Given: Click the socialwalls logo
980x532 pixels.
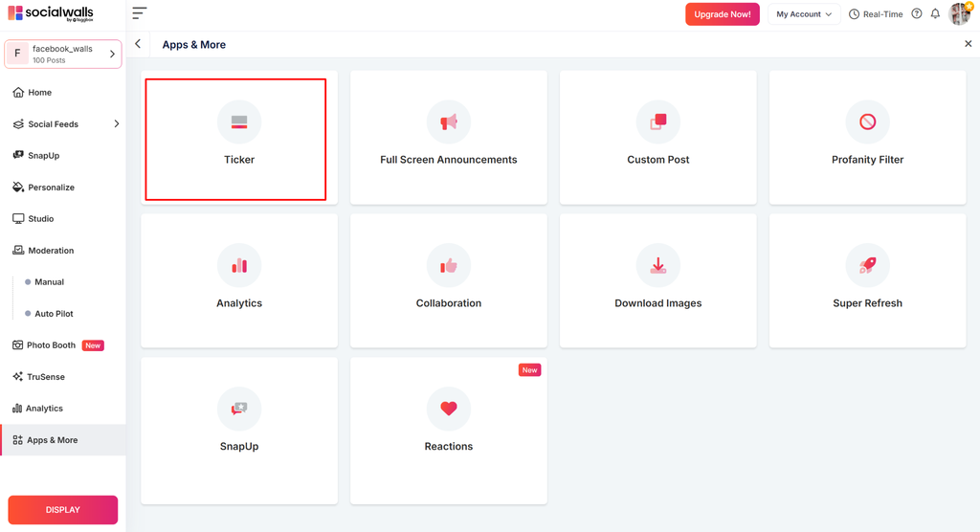Looking at the screenshot, I should (x=51, y=13).
